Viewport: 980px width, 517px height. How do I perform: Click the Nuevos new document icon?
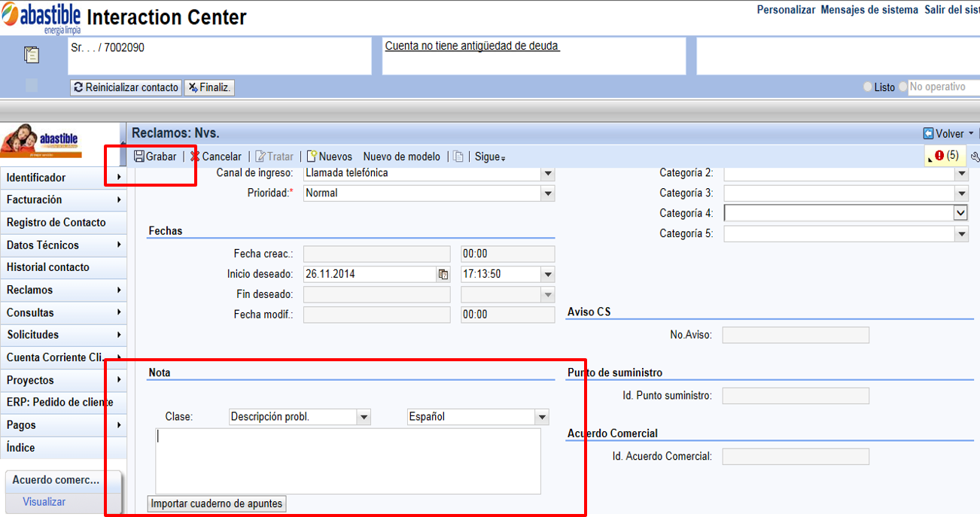(312, 157)
